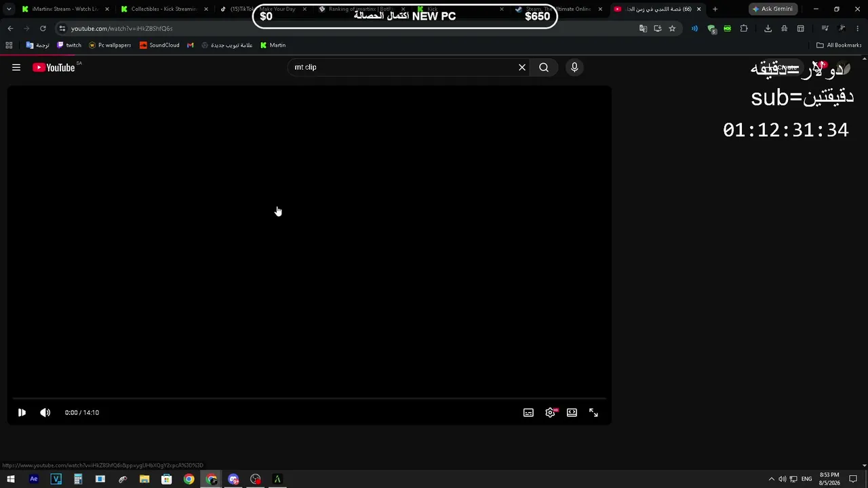Switch the player to theater mode
The width and height of the screenshot is (868, 488).
click(x=572, y=412)
